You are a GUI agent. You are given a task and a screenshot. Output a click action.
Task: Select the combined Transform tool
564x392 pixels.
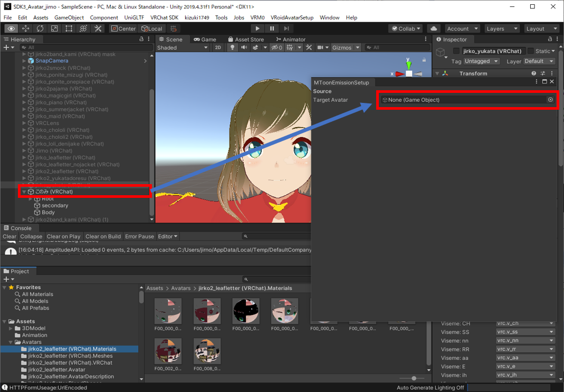(83, 29)
